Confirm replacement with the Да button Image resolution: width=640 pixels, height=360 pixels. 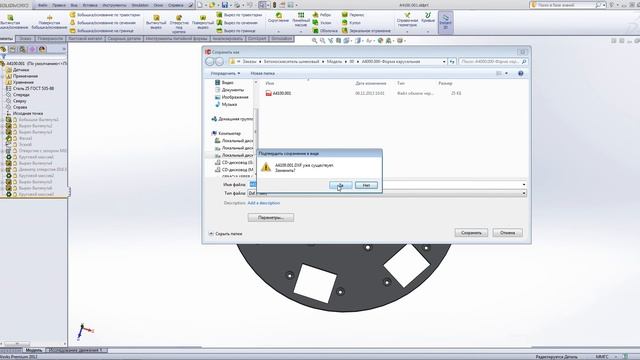coord(340,185)
